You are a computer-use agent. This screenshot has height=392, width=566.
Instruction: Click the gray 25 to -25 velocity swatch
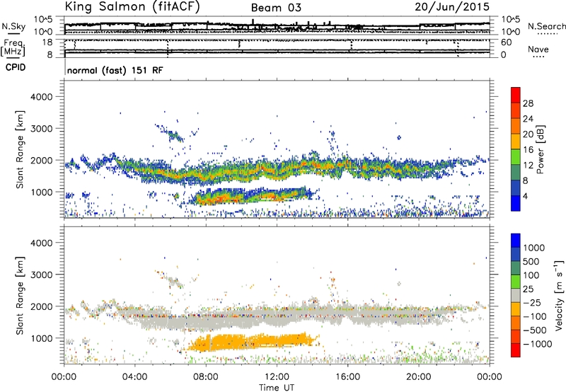click(x=516, y=296)
